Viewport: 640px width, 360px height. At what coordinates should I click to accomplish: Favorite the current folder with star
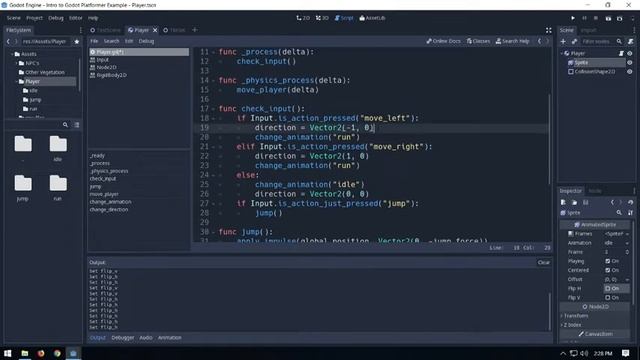click(x=76, y=42)
